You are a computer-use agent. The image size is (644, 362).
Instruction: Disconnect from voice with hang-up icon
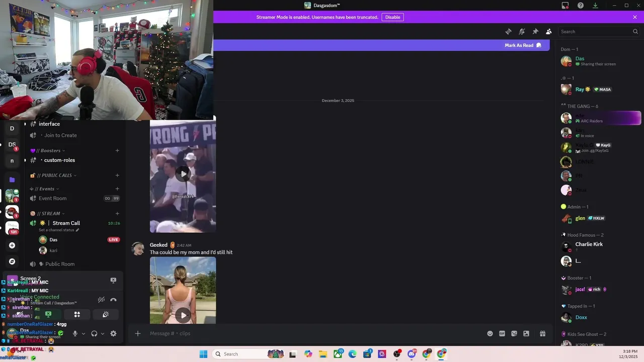point(113,300)
